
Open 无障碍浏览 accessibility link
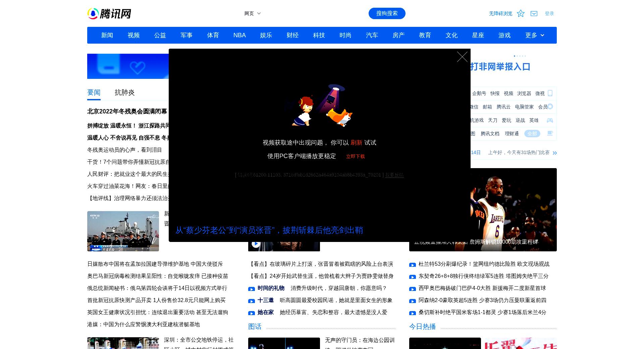click(500, 13)
